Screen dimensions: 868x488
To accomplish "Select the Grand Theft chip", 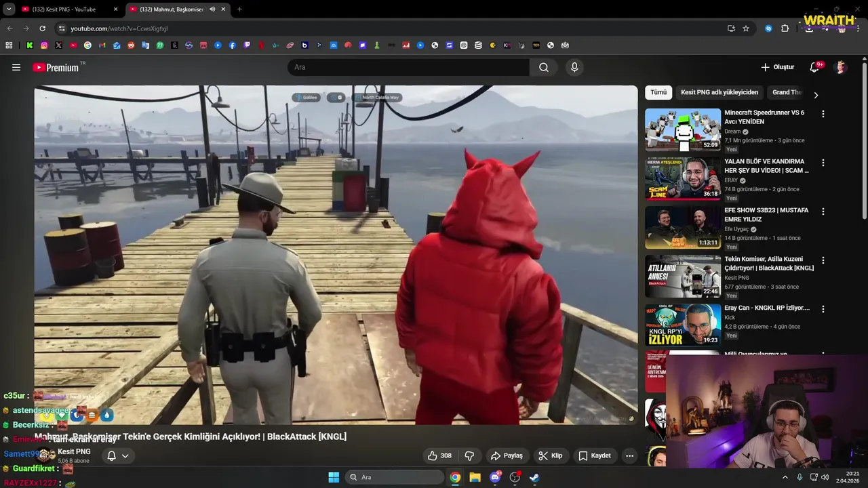I will point(787,92).
